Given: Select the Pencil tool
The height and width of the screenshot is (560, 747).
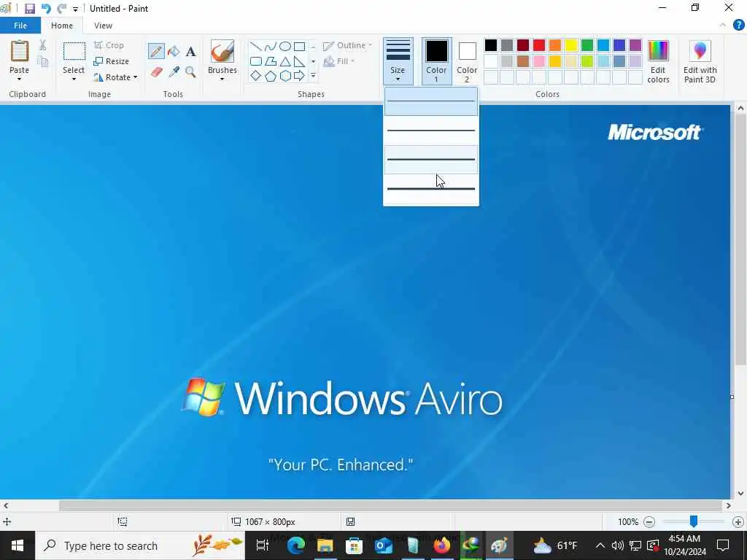Looking at the screenshot, I should (x=156, y=51).
